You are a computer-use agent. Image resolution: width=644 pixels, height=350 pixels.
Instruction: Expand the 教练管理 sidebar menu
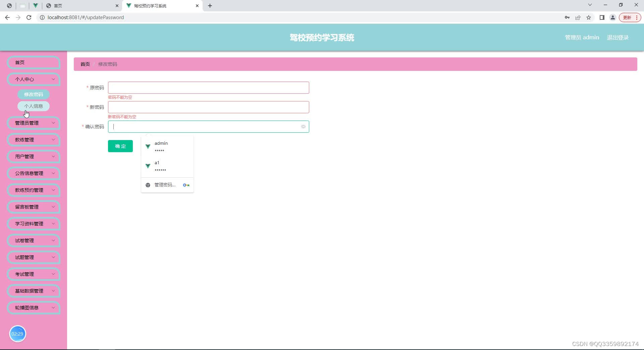[x=34, y=140]
